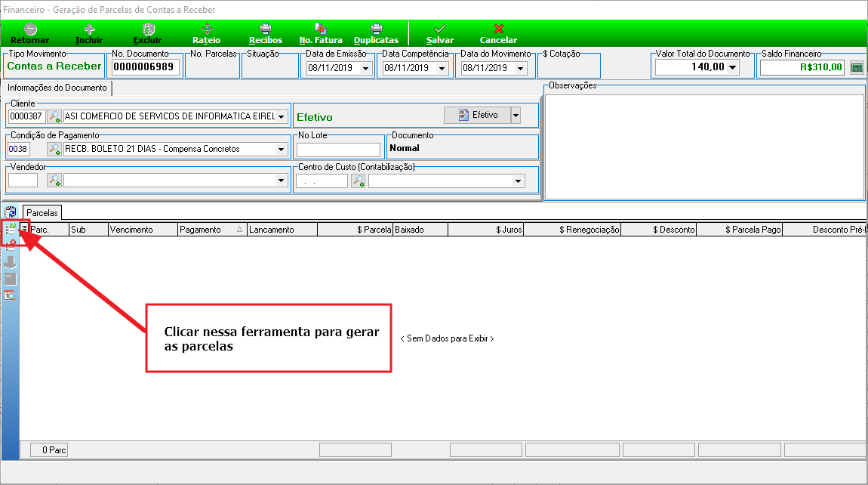The height and width of the screenshot is (485, 868).
Task: Click the No. Fatura toolbar button
Action: pyautogui.click(x=321, y=34)
